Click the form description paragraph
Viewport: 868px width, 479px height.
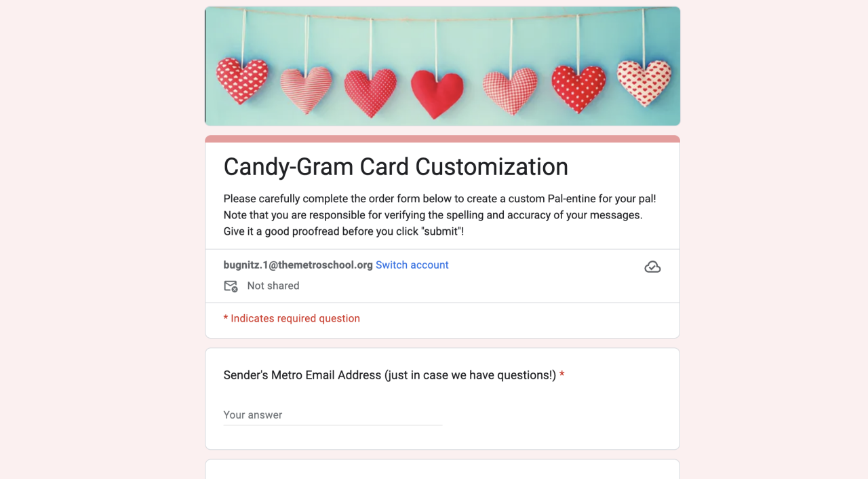439,215
